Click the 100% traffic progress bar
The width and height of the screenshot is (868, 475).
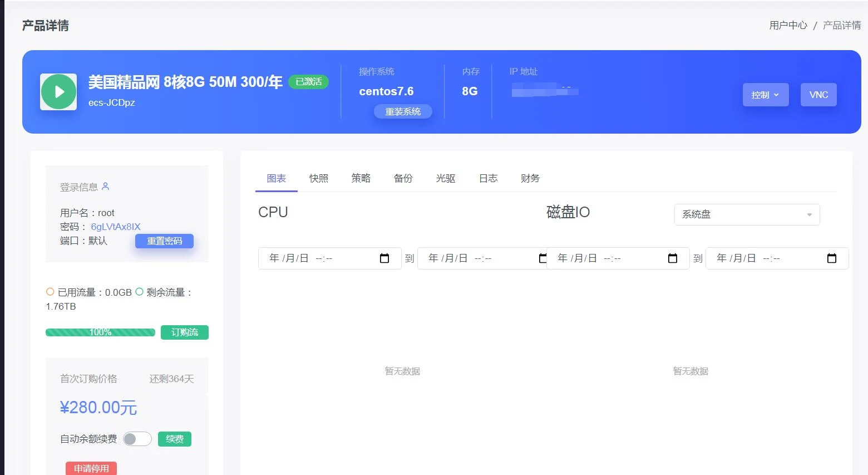pos(100,332)
